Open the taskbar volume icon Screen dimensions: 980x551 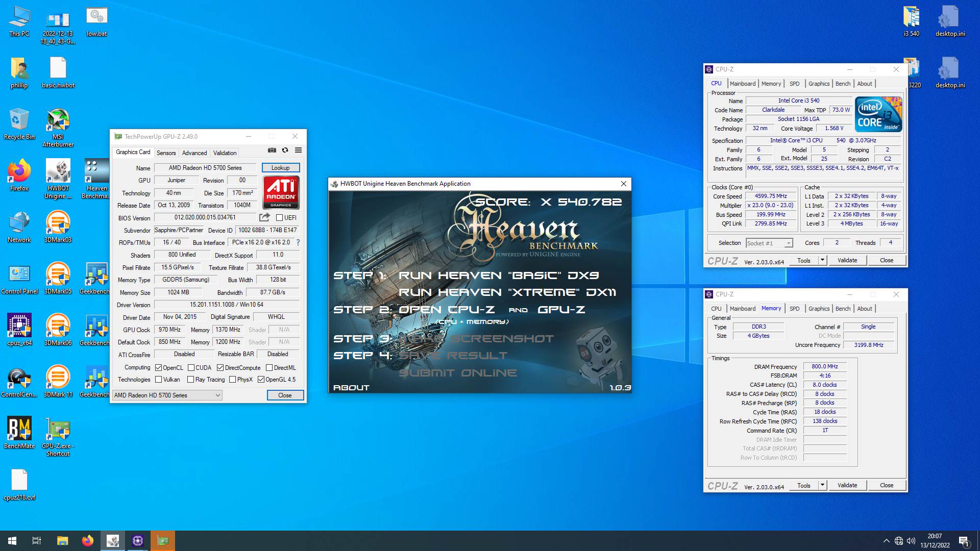(x=911, y=541)
